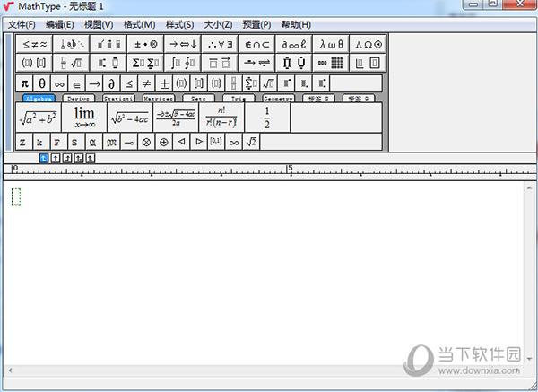Screen dimensions: 538x392
Task: Open the fraction and radical templates palette
Action: pos(72,62)
